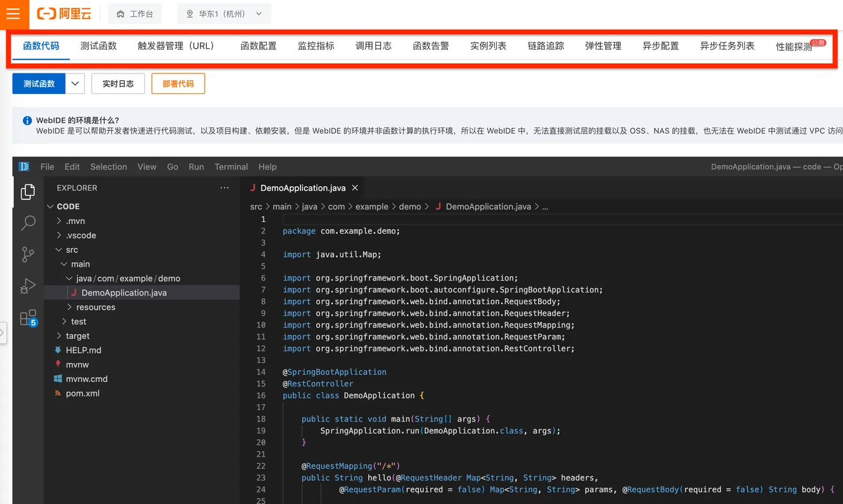Switch to the 实例列表 tab
843x504 pixels.
pyautogui.click(x=488, y=46)
